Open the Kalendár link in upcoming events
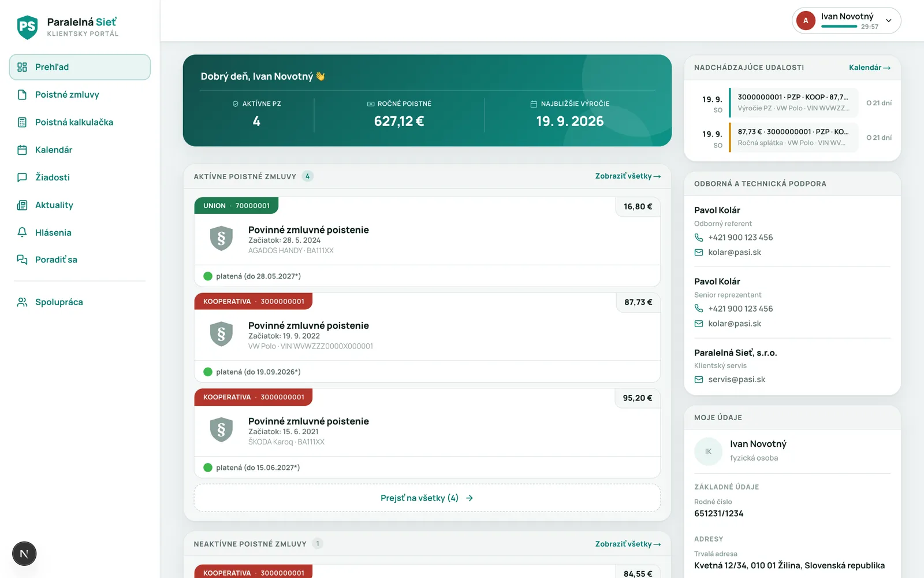Image resolution: width=924 pixels, height=578 pixels. click(870, 68)
